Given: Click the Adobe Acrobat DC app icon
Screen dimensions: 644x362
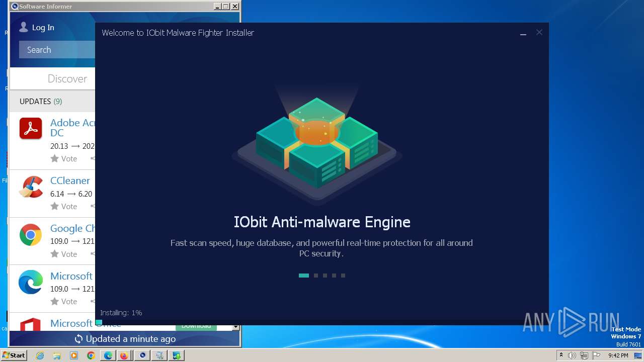Looking at the screenshot, I should pos(31,128).
